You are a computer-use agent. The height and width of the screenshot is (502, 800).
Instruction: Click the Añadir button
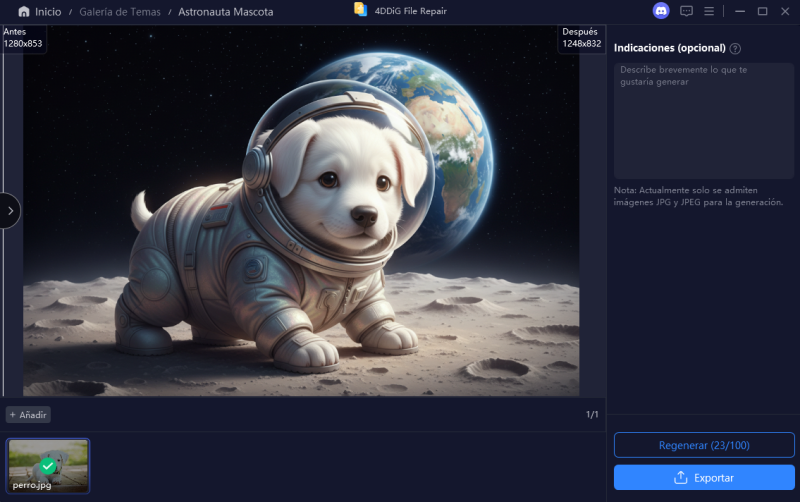28,415
